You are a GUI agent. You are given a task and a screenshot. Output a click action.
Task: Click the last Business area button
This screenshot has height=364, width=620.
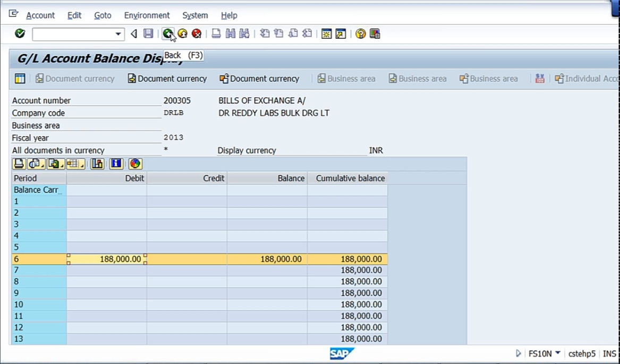coord(488,79)
